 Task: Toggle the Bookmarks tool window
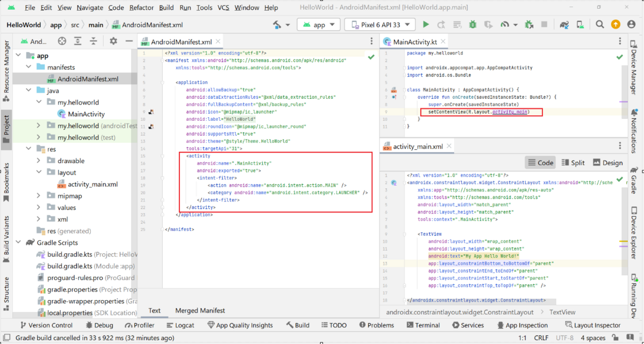[6, 181]
